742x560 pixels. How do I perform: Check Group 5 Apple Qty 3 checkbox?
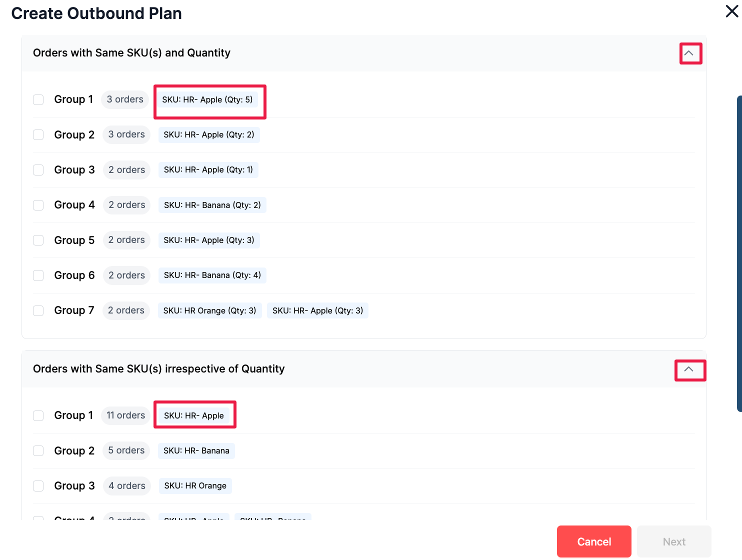[38, 240]
